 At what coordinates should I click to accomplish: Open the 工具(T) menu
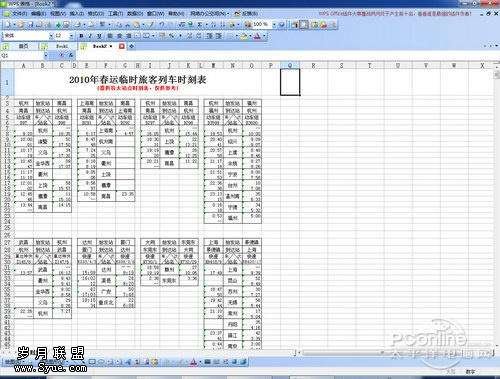(x=115, y=14)
